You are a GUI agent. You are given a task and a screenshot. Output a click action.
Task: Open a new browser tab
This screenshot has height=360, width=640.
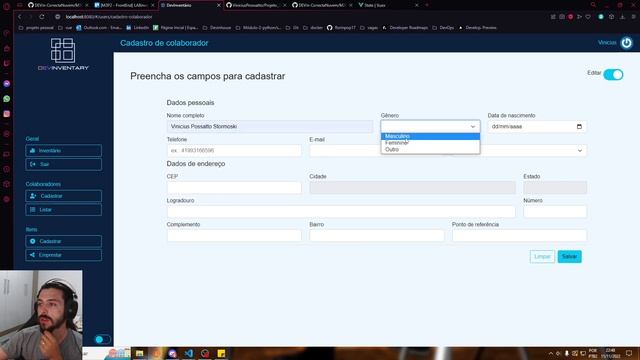(x=427, y=5)
